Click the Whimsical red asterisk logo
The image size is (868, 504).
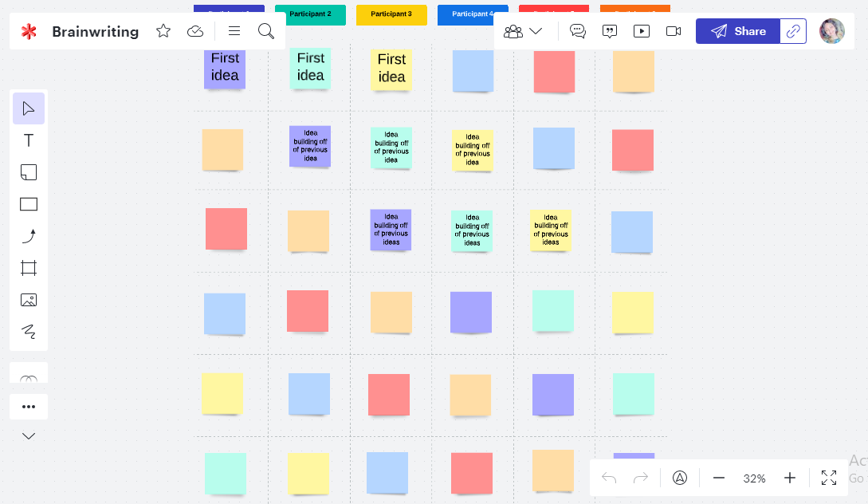(x=29, y=32)
